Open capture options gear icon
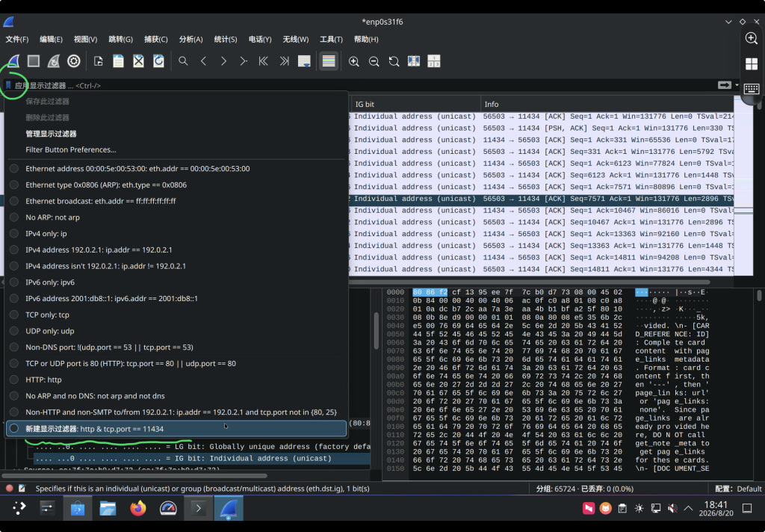This screenshot has height=532, width=765. click(x=74, y=61)
